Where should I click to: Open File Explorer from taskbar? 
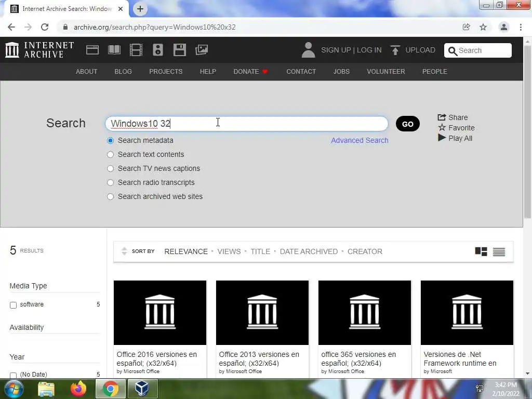[x=46, y=389]
